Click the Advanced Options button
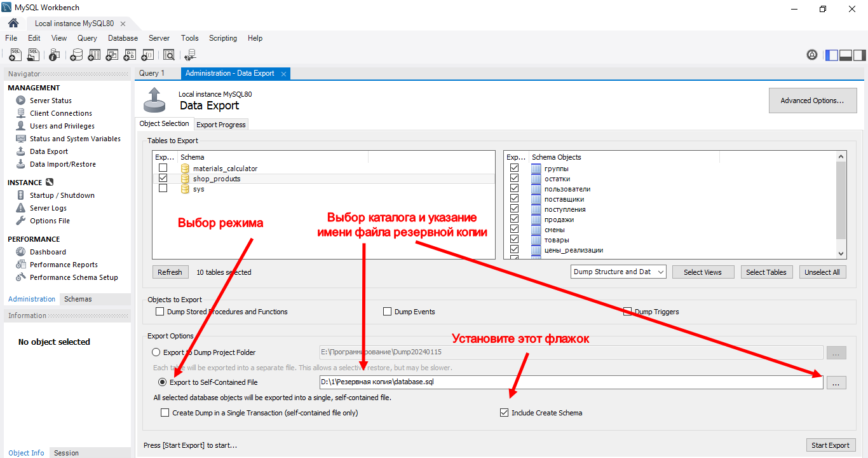Image resolution: width=868 pixels, height=458 pixels. 813,101
